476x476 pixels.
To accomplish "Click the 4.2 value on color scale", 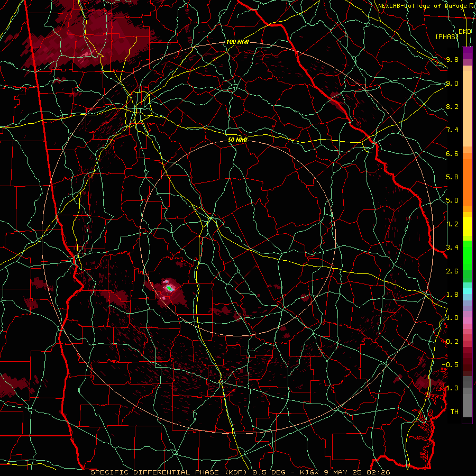I will [x=452, y=224].
